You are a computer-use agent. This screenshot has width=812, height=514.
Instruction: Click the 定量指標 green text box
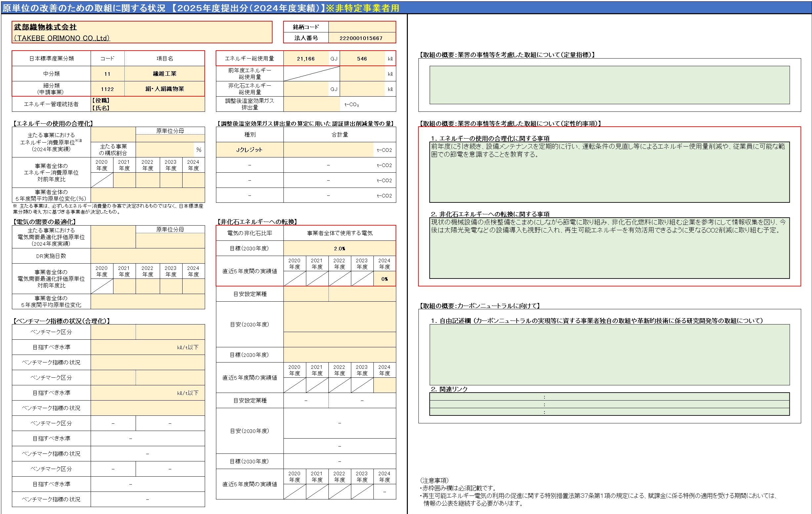coord(609,85)
